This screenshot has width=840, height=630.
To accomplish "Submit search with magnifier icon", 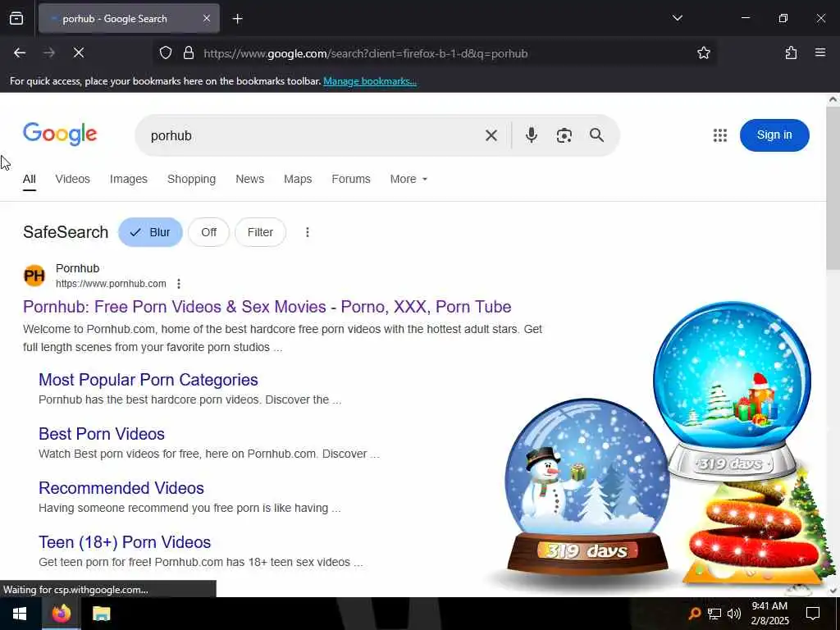I will click(597, 135).
